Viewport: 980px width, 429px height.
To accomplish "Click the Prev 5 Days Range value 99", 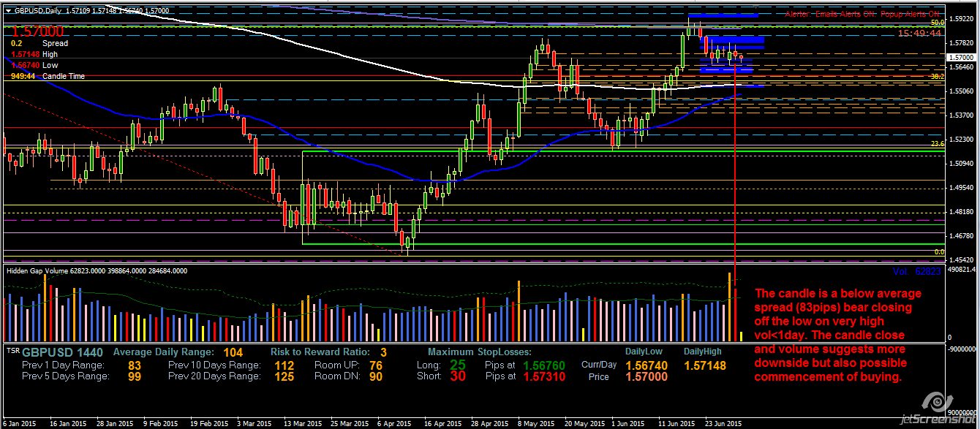I will [x=134, y=377].
